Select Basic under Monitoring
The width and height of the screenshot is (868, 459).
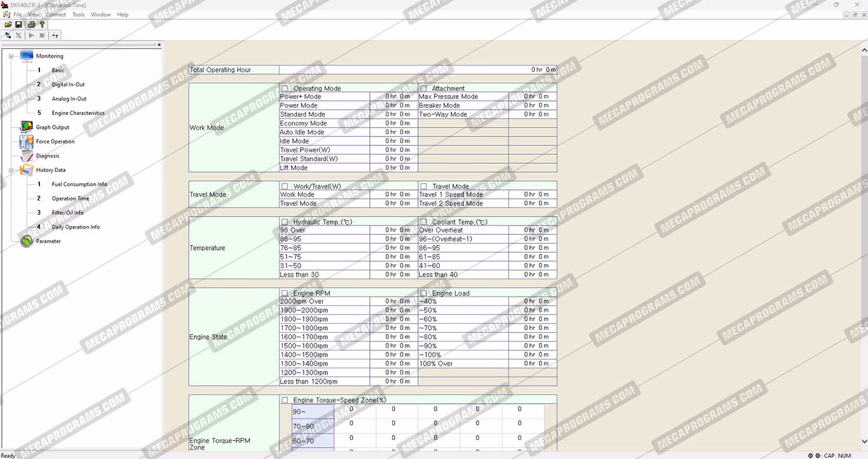[58, 70]
